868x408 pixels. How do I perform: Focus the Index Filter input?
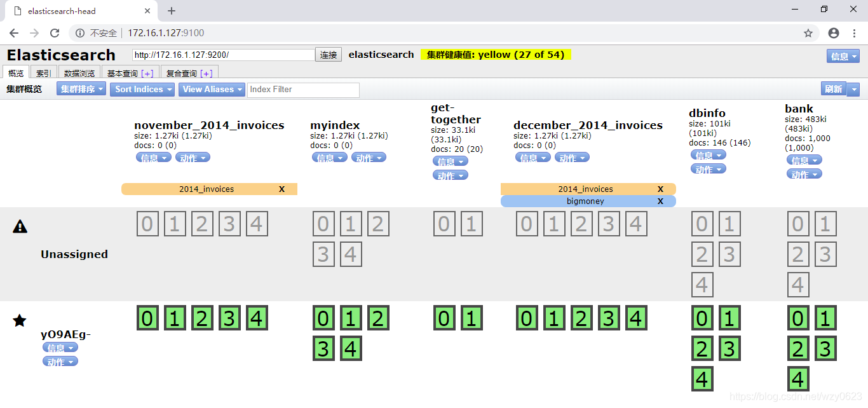click(303, 90)
